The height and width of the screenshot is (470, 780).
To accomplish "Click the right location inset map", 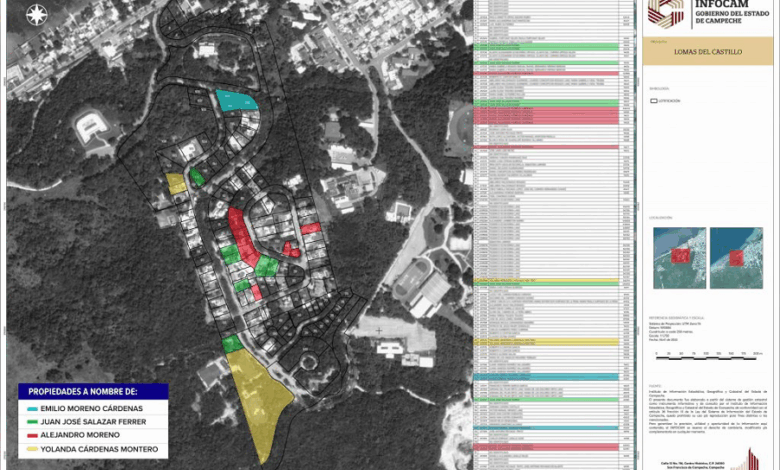I will [735, 257].
